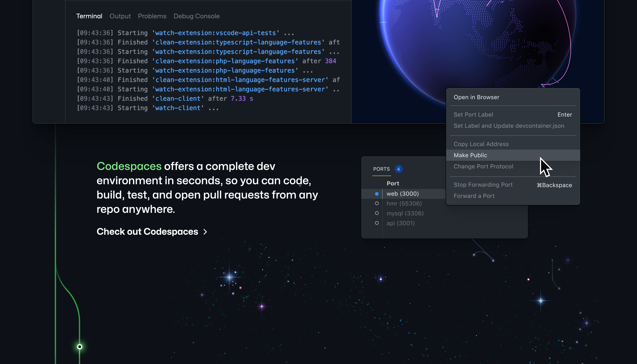This screenshot has width=637, height=364.
Task: Click the glowing green timeline node
Action: pos(80,347)
